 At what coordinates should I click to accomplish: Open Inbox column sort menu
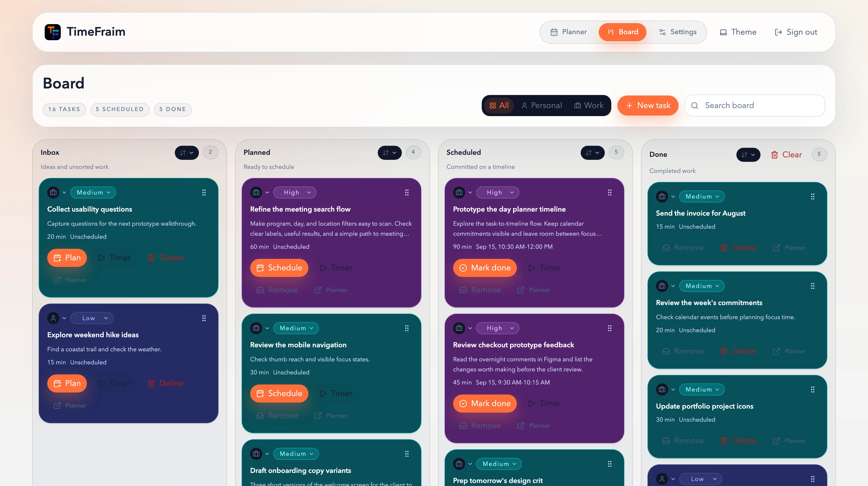[187, 153]
